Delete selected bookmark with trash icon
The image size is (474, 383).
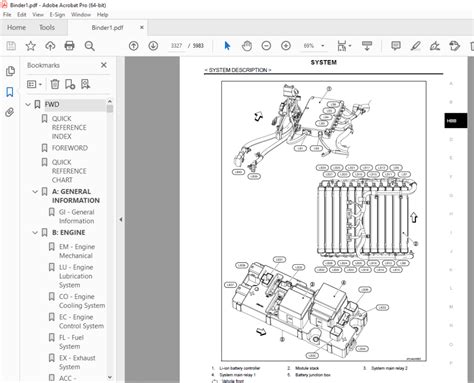[55, 84]
